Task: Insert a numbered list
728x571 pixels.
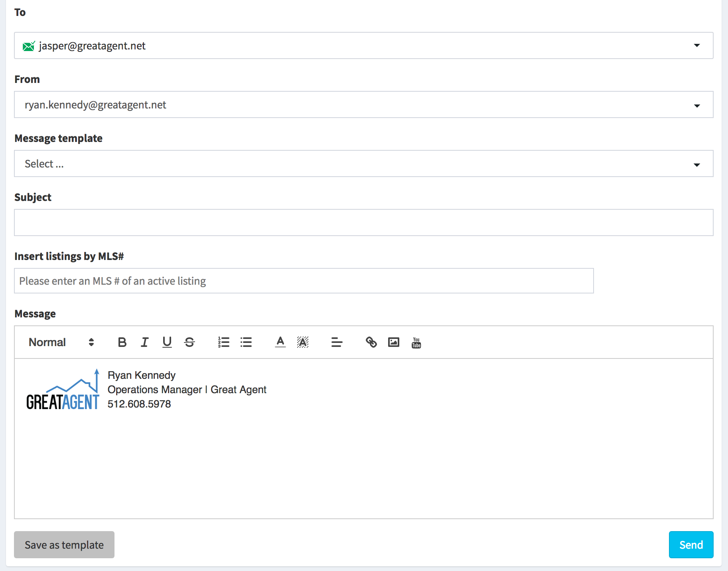Action: (223, 342)
